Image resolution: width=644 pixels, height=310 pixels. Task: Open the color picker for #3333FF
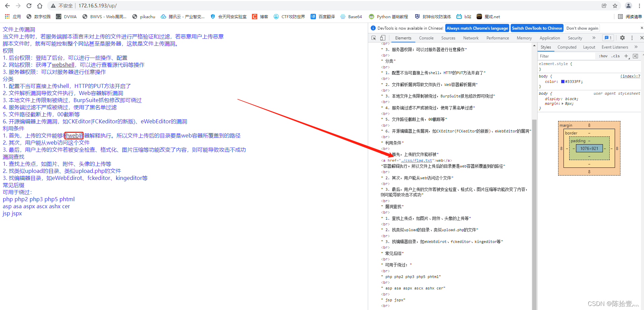563,81
